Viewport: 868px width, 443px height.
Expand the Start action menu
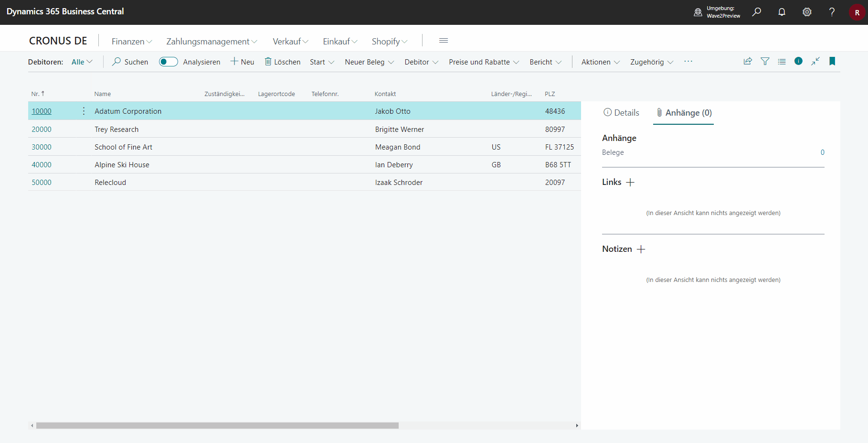click(322, 62)
